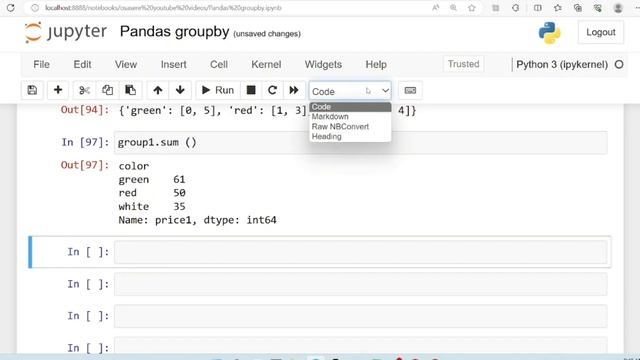Open the Widgets menu
640x360 pixels.
(323, 64)
